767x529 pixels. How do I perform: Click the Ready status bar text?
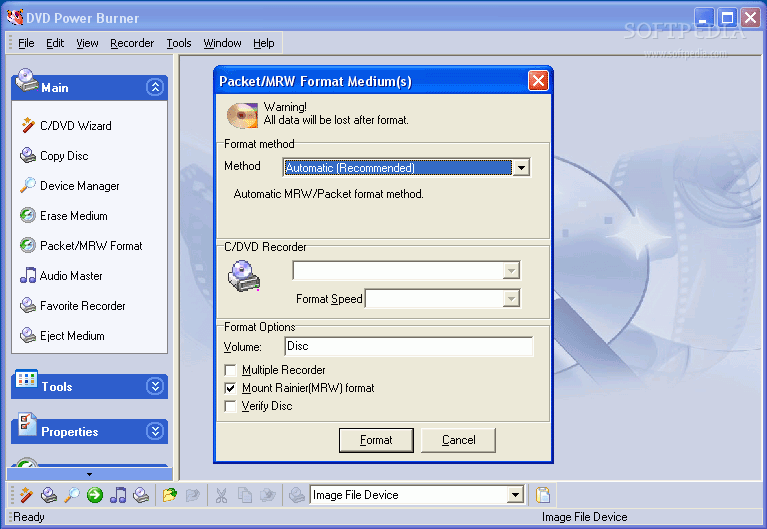(28, 517)
